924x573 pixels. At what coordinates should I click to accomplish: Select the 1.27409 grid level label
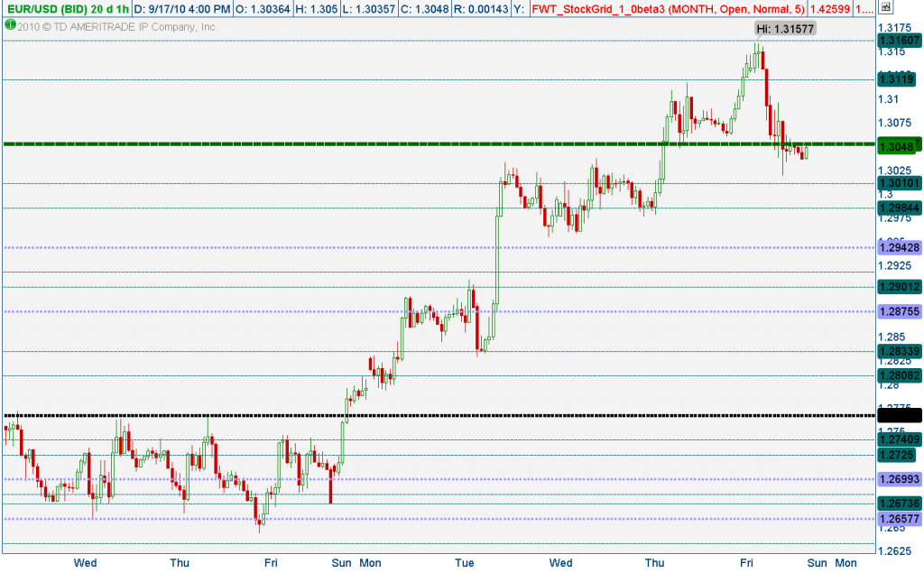click(899, 439)
